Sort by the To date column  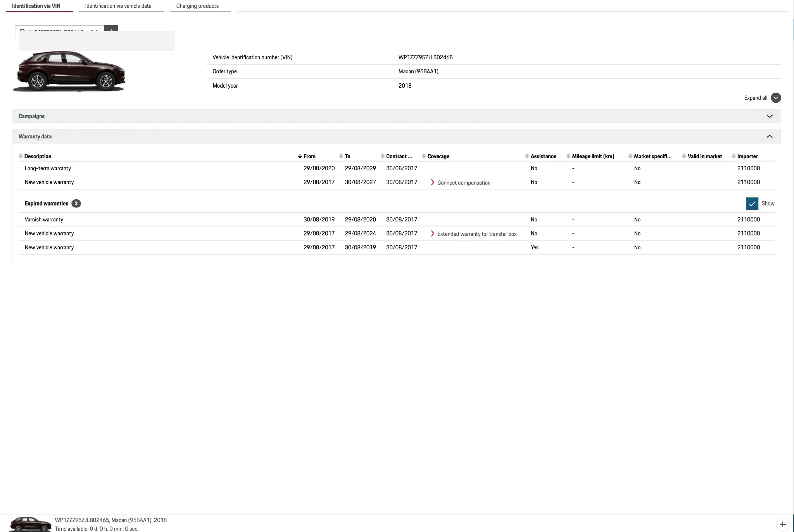pyautogui.click(x=347, y=156)
